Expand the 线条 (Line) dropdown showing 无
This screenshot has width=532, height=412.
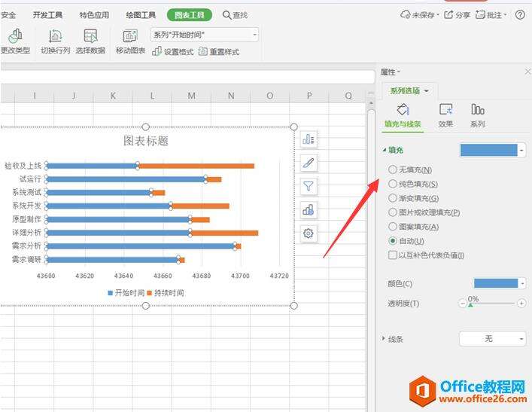click(492, 339)
